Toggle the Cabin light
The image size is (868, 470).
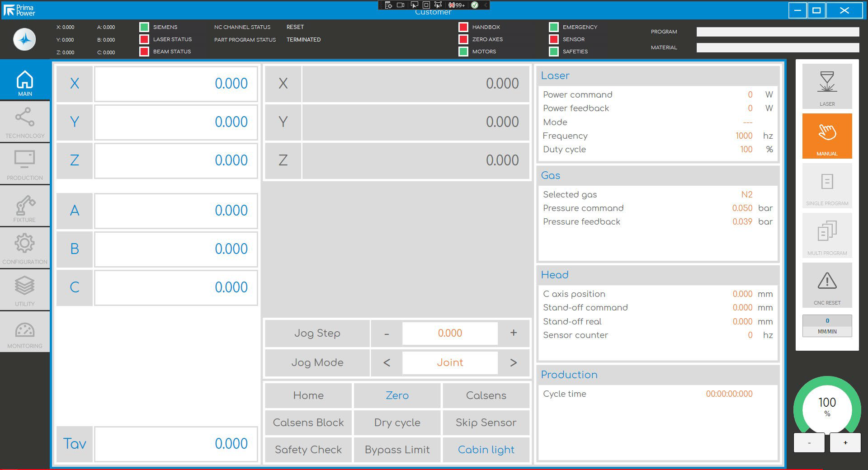486,450
